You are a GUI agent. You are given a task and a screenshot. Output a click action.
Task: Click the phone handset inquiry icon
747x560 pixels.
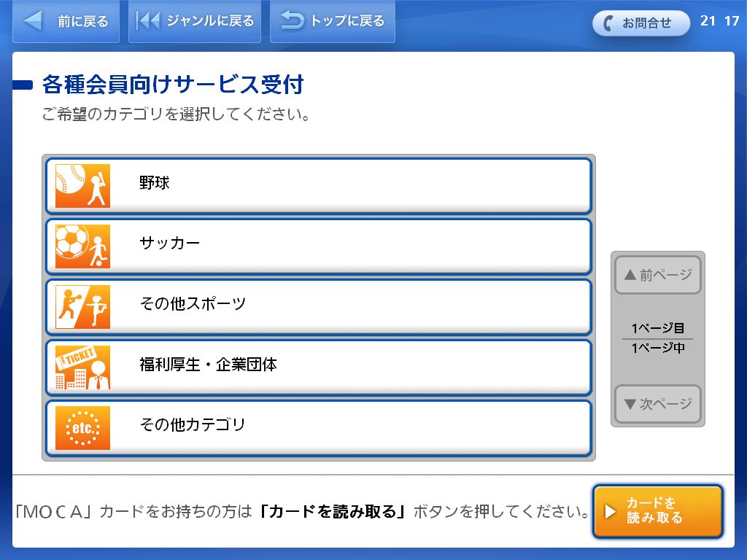click(608, 23)
